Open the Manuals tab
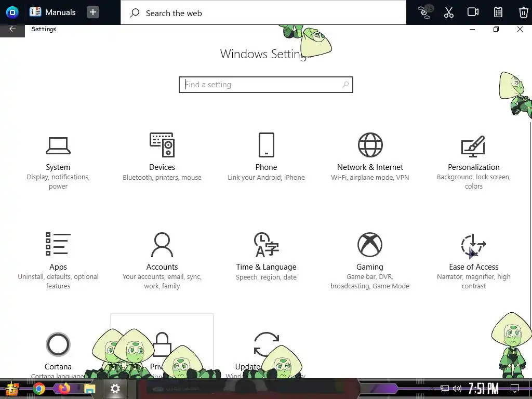 pos(52,12)
